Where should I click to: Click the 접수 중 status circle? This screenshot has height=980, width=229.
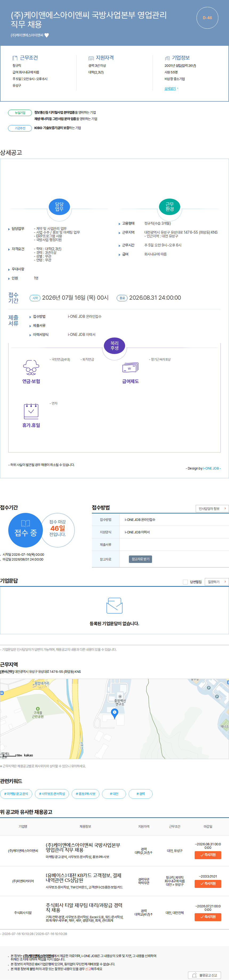pyautogui.click(x=26, y=530)
